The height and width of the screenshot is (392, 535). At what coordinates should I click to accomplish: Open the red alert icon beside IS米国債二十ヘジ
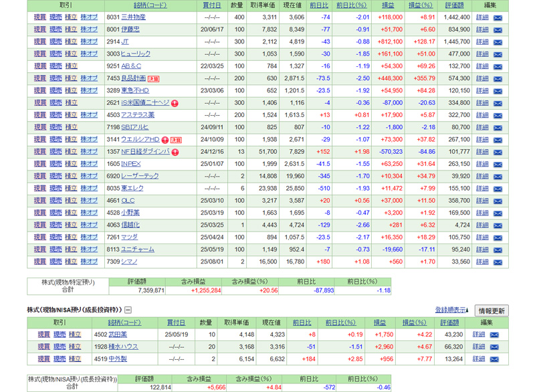pyautogui.click(x=175, y=103)
